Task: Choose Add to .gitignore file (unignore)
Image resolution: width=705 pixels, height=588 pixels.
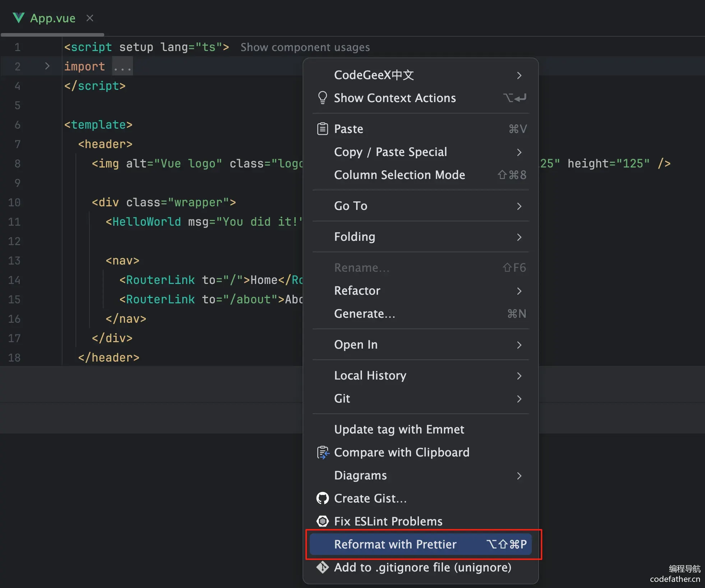Action: pyautogui.click(x=421, y=568)
